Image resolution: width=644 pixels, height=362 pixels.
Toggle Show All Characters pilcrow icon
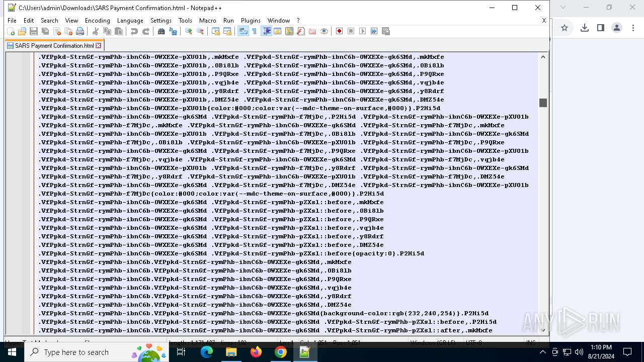255,31
